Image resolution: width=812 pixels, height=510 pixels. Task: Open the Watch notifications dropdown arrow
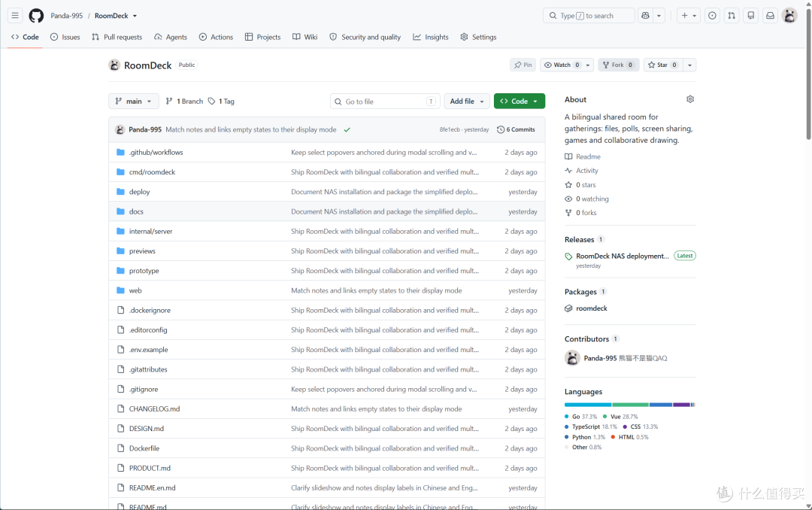[x=588, y=65]
